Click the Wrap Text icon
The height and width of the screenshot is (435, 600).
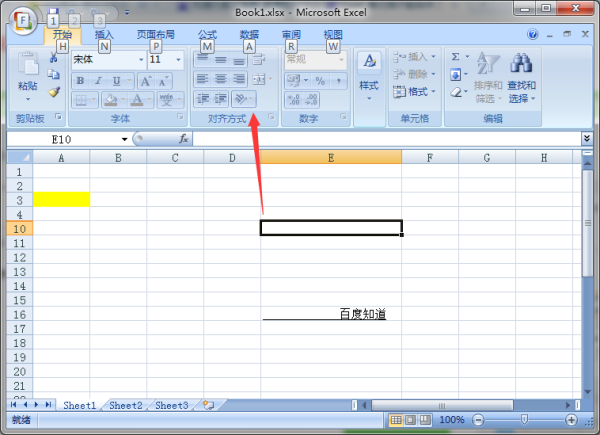coord(259,60)
